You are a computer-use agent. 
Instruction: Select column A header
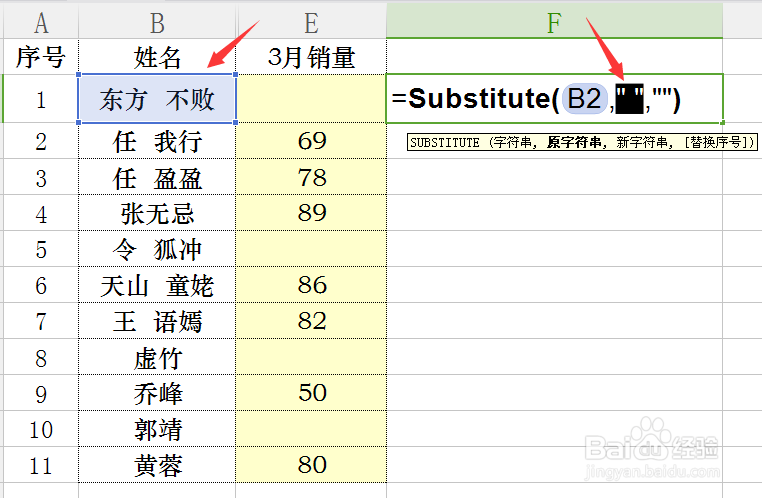coord(41,22)
